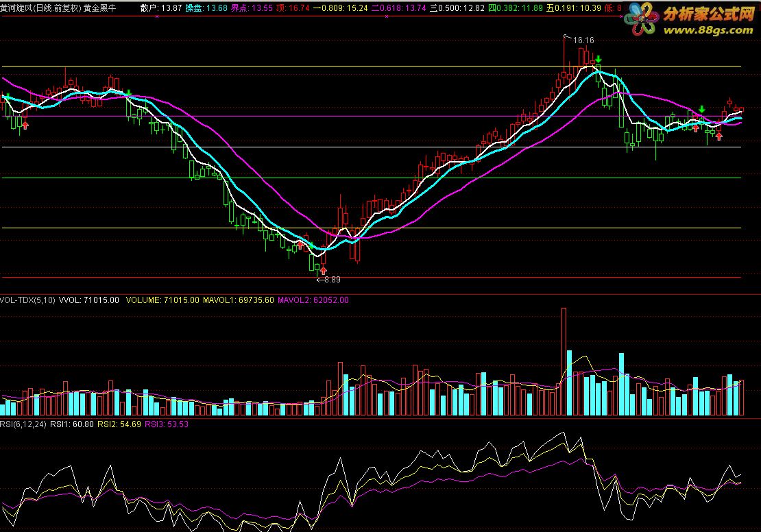Select the 五0.191: 10.39 level readout
The width and height of the screenshot is (761, 532).
(x=574, y=8)
